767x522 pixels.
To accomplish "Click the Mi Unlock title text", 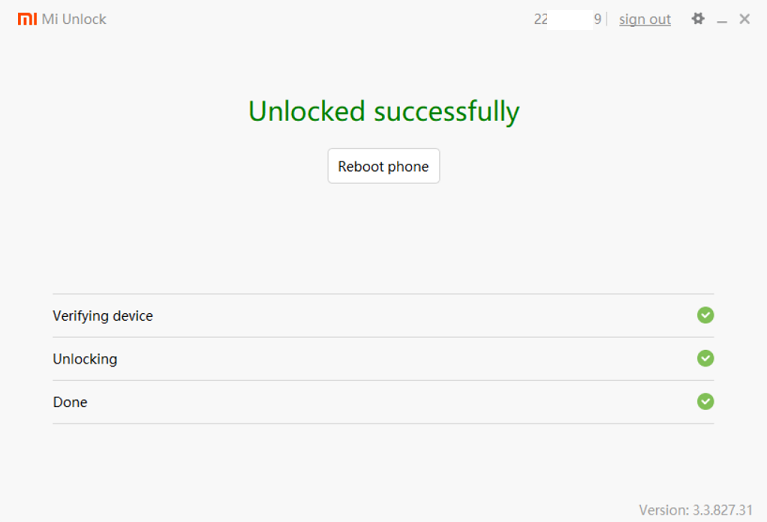I will [74, 19].
